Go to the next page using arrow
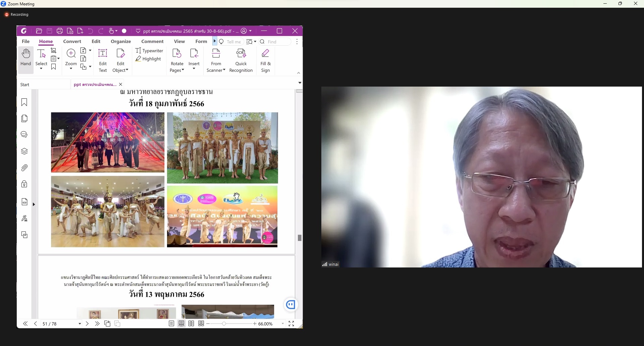The width and height of the screenshot is (644, 346). click(x=87, y=324)
